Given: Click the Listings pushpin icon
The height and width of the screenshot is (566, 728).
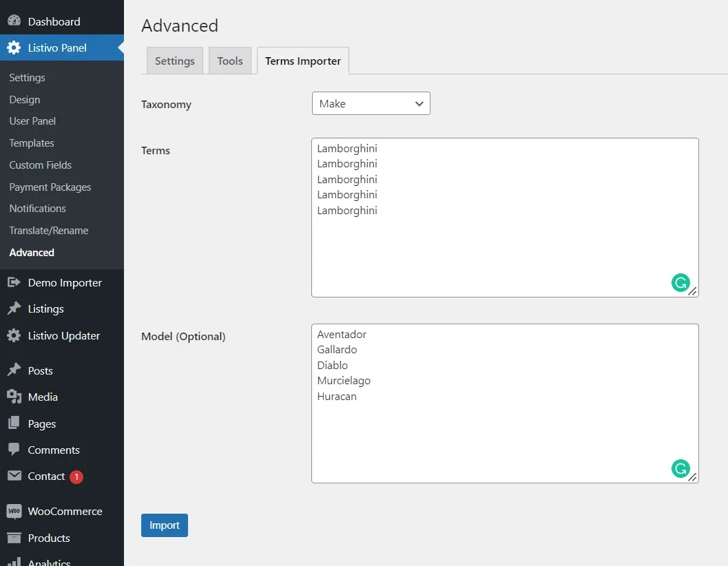Looking at the screenshot, I should point(14,308).
